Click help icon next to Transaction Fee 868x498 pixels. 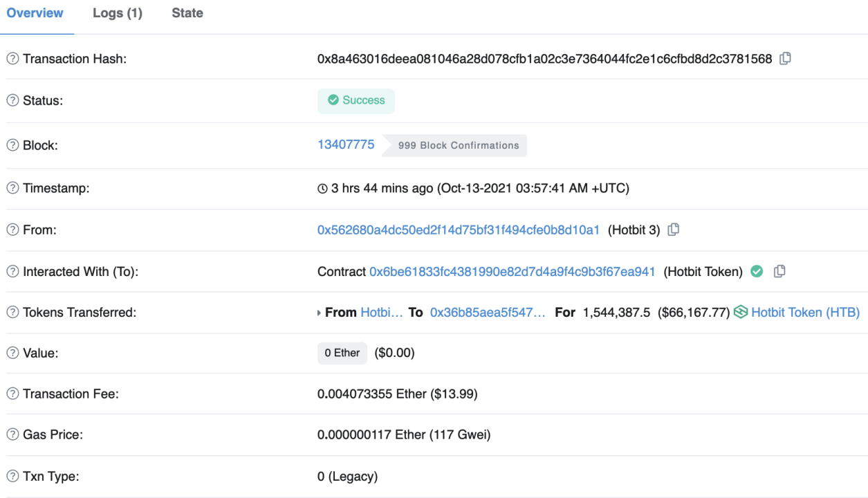(12, 394)
